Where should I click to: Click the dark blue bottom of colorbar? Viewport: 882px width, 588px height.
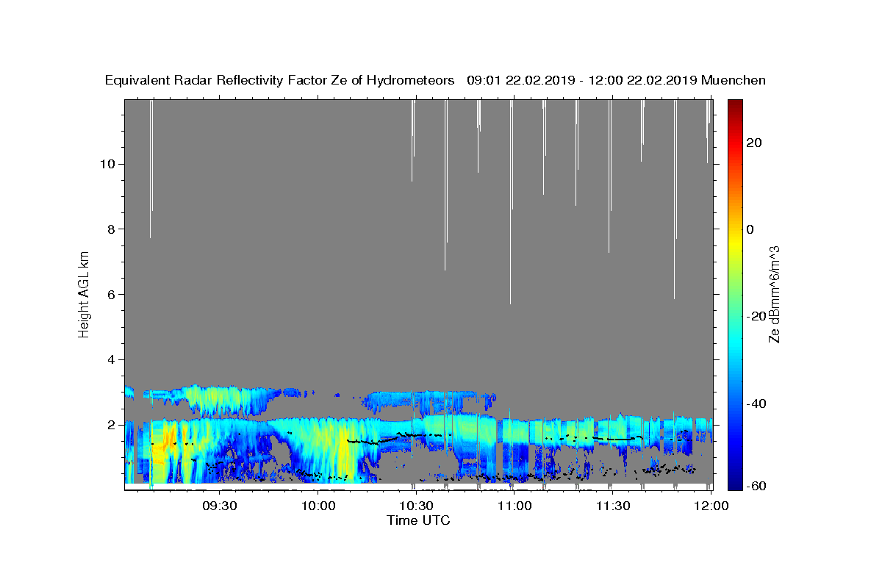click(x=734, y=485)
